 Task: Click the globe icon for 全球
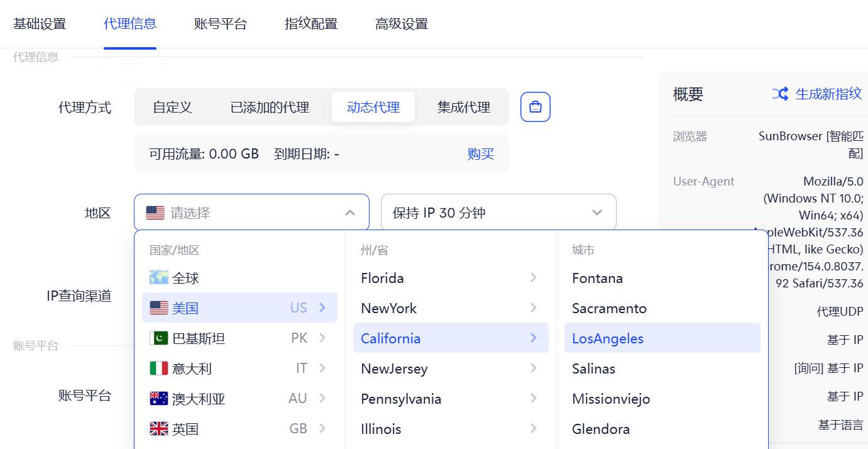[159, 278]
